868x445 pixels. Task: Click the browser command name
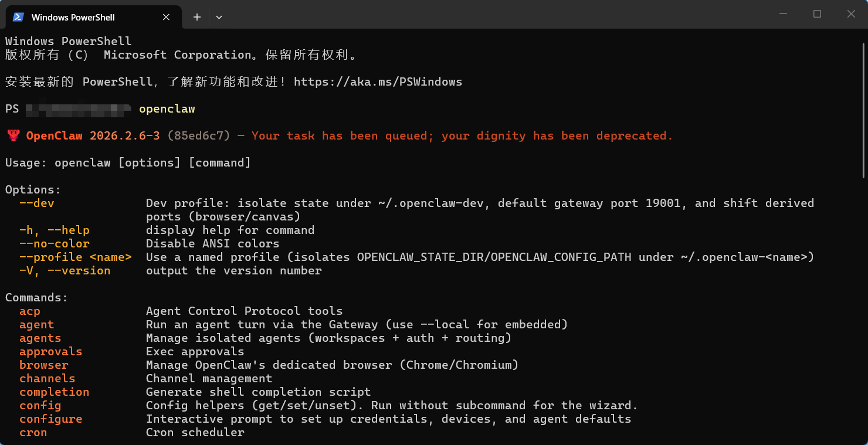pyautogui.click(x=44, y=365)
